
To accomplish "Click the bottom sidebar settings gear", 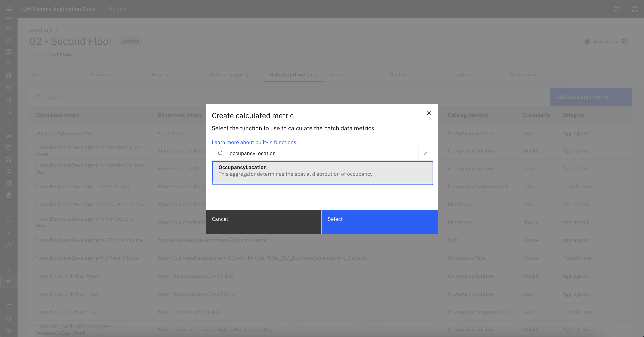I will (x=9, y=330).
